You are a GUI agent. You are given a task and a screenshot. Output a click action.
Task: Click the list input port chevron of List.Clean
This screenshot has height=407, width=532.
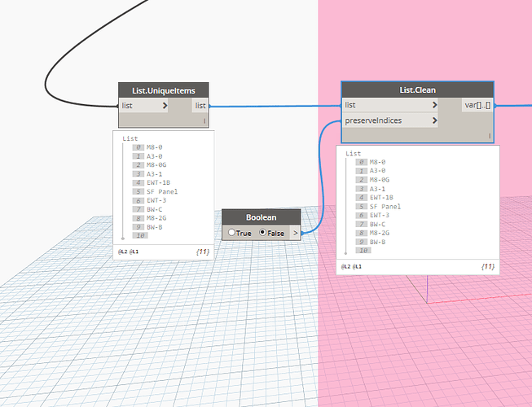click(434, 105)
